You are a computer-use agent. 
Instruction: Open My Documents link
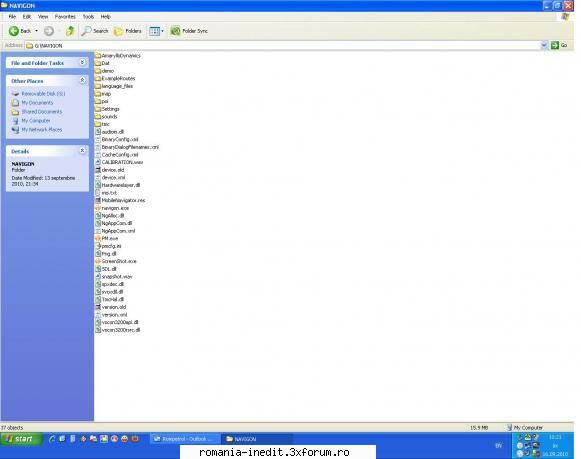pyautogui.click(x=37, y=103)
